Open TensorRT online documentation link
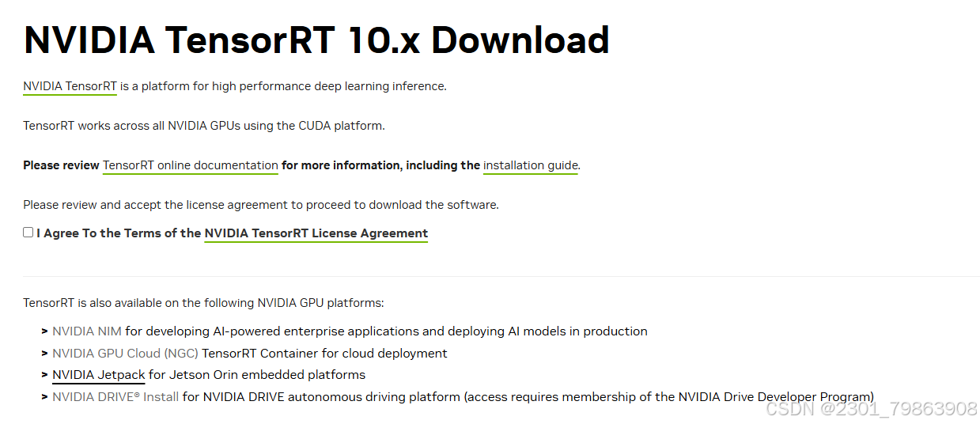The image size is (980, 424). point(191,165)
